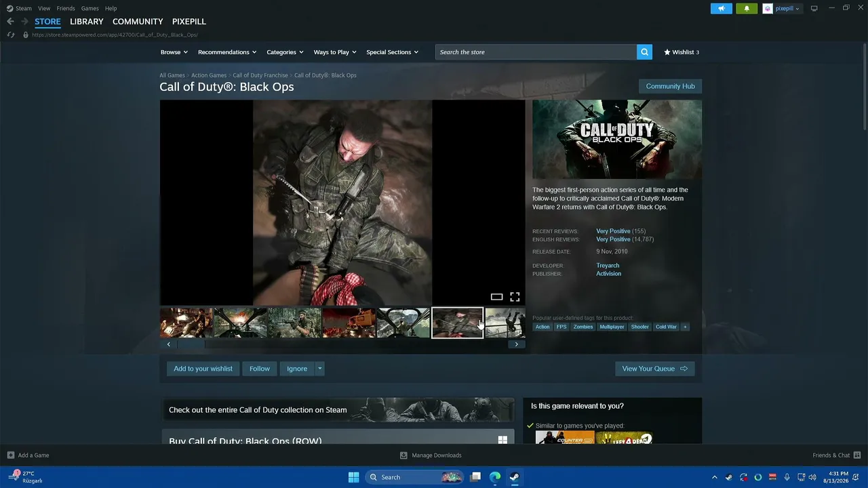Open the Activision publisher link
This screenshot has width=868, height=488.
[x=608, y=274]
